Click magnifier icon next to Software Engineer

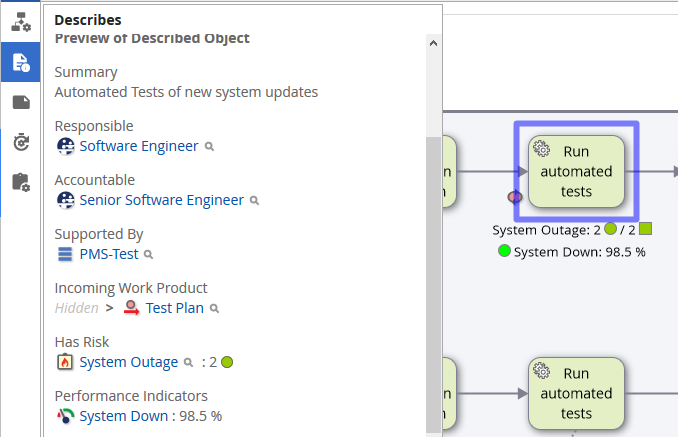pos(210,147)
